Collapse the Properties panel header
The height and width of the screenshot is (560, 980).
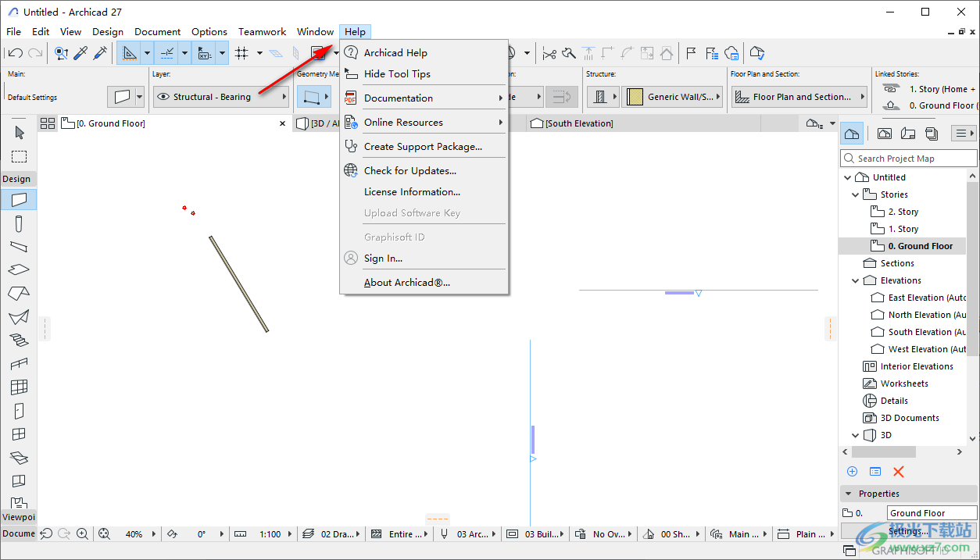click(x=908, y=494)
